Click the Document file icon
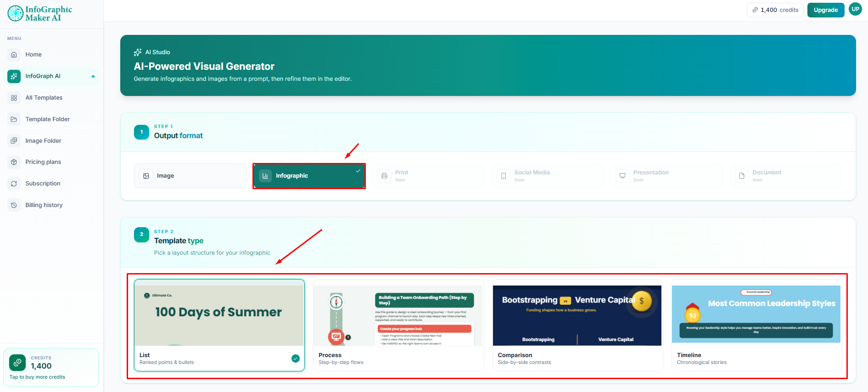 point(742,176)
